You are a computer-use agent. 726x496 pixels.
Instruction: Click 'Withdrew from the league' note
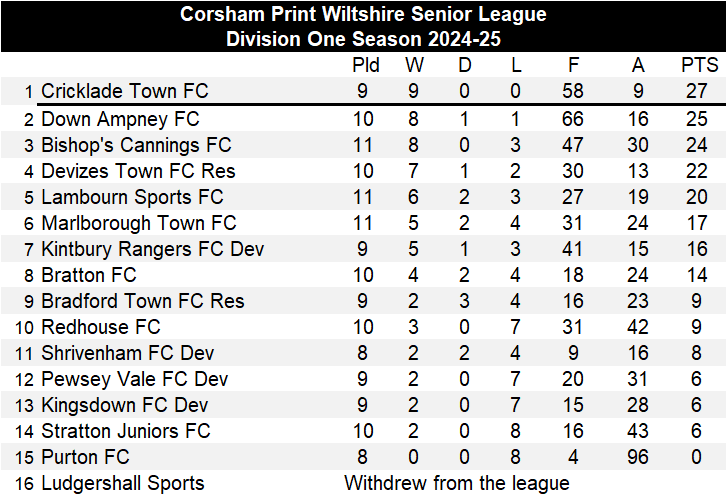[x=457, y=483]
